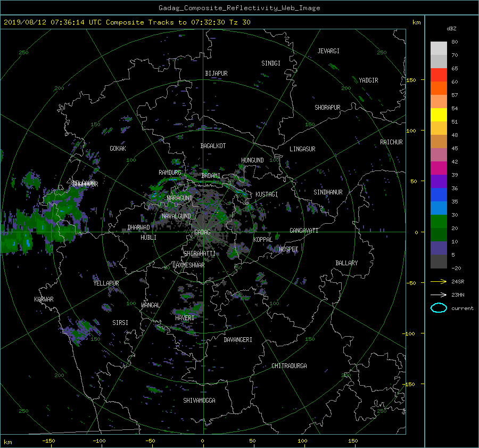Click the YELLAPUR city label
479x448 pixels.
pos(106,283)
